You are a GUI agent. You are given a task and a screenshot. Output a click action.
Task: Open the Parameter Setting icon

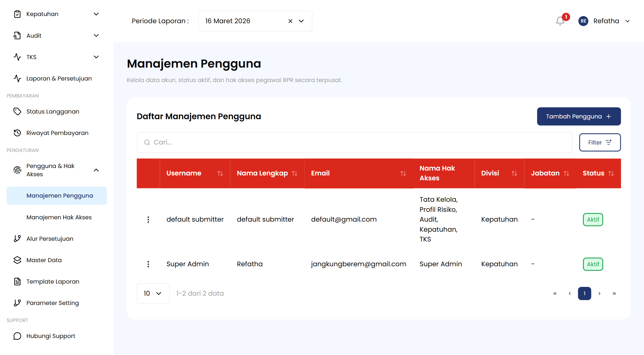click(17, 303)
